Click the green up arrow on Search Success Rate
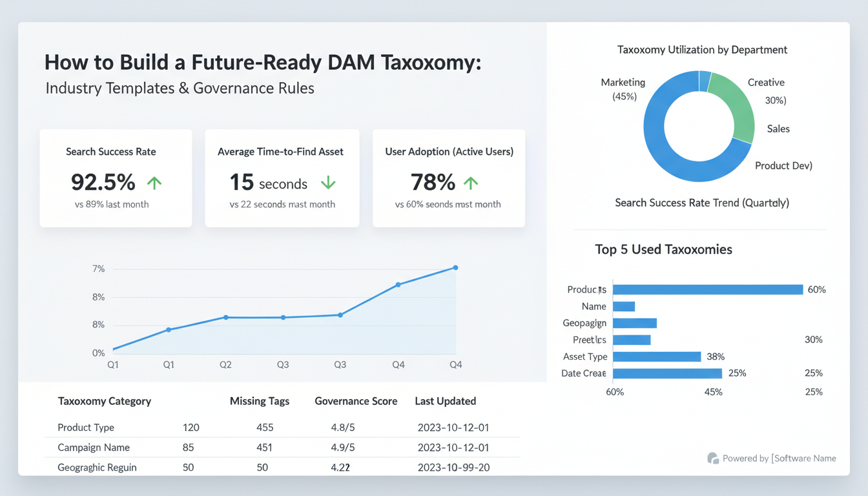 click(x=154, y=183)
